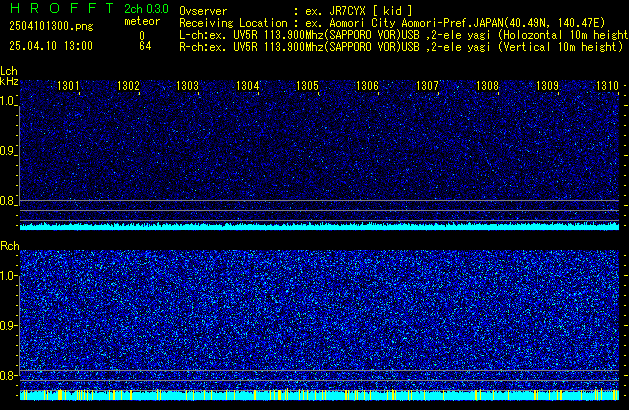Click the meteor count label
Image resolution: width=629 pixels, height=410 pixels.
point(142,21)
